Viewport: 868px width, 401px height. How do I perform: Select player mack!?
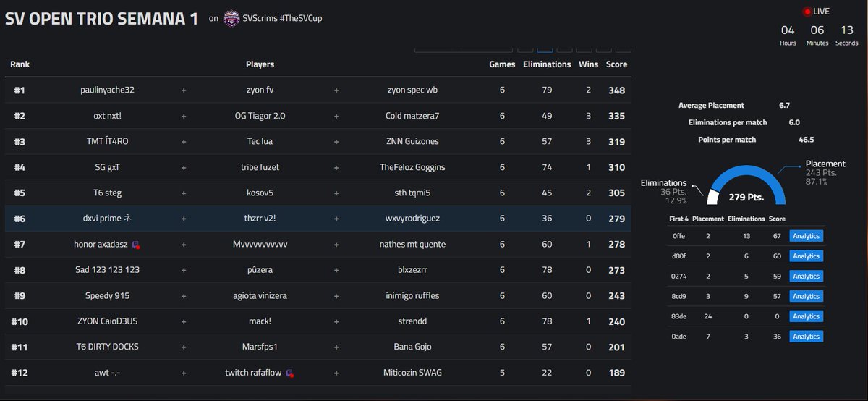[260, 321]
